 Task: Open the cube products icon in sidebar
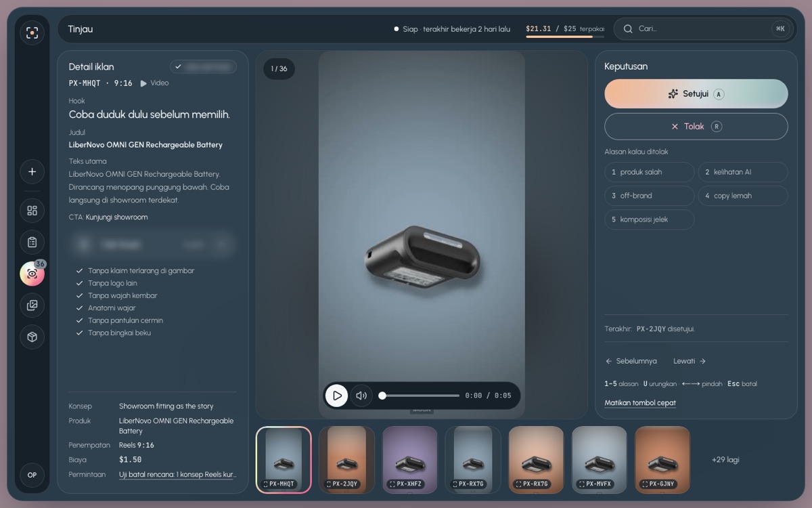click(32, 337)
